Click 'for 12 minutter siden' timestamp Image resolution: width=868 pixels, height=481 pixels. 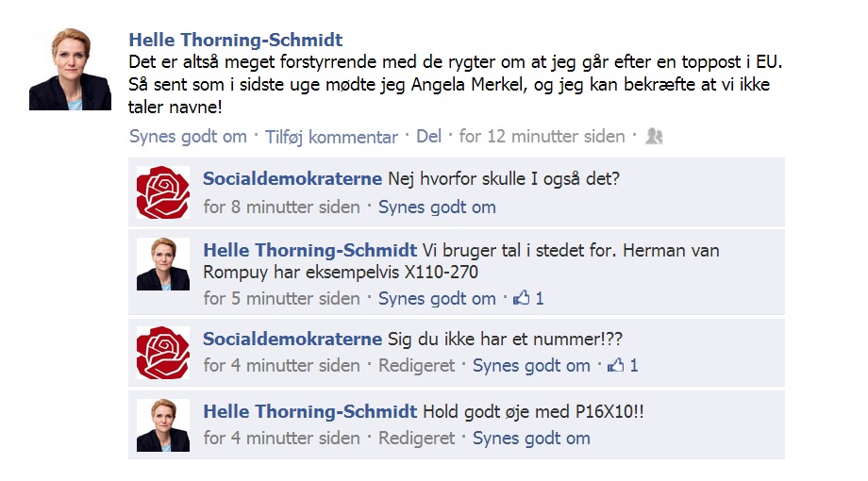[542, 136]
